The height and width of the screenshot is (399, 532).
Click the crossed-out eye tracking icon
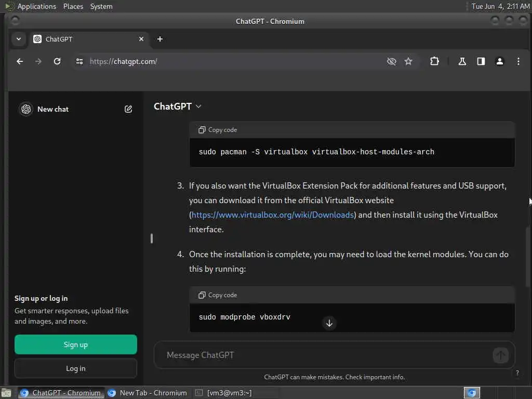[x=392, y=61]
